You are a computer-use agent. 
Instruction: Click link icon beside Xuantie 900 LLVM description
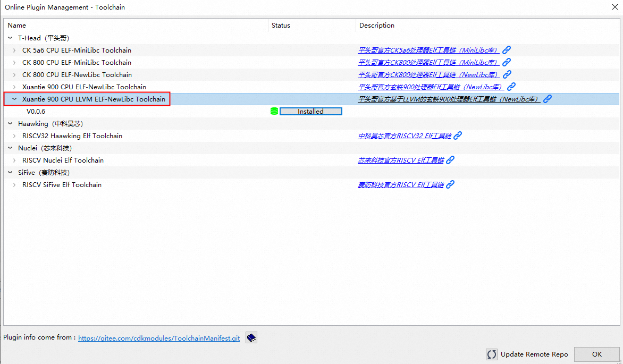pos(547,99)
